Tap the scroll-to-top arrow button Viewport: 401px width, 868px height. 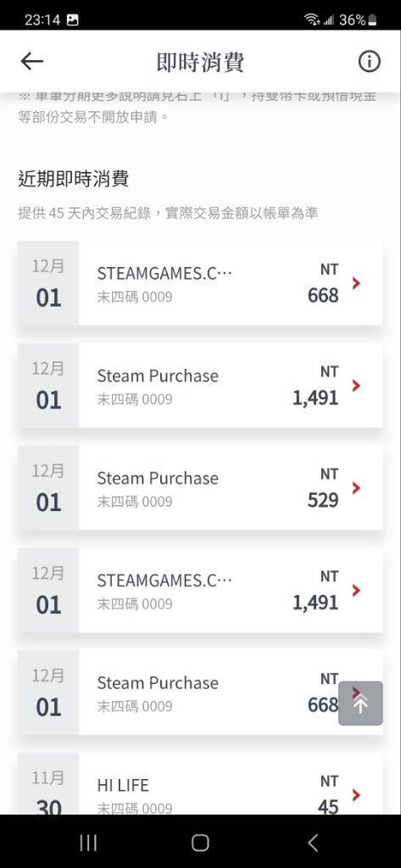point(360,703)
